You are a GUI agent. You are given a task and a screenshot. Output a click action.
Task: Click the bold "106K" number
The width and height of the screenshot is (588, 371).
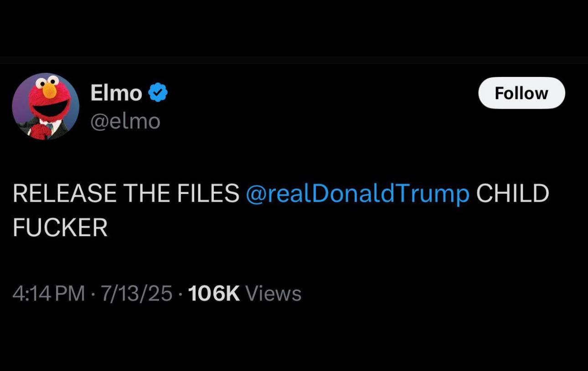[213, 294]
